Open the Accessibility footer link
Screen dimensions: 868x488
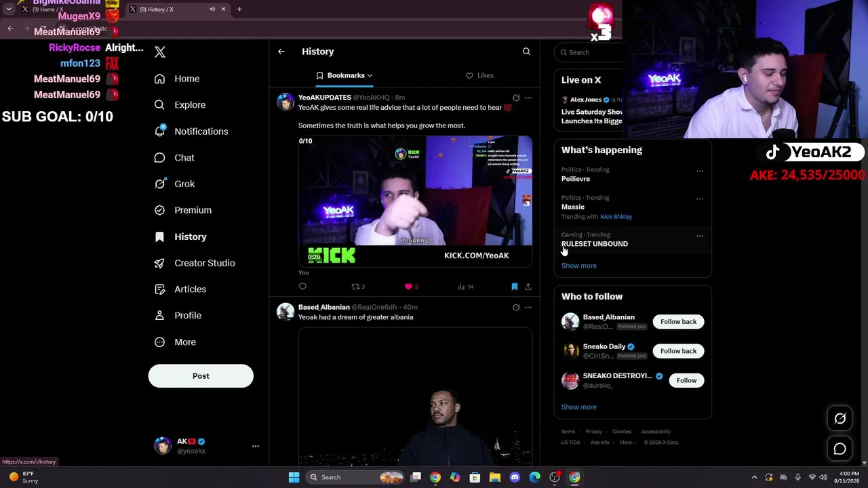click(x=656, y=432)
